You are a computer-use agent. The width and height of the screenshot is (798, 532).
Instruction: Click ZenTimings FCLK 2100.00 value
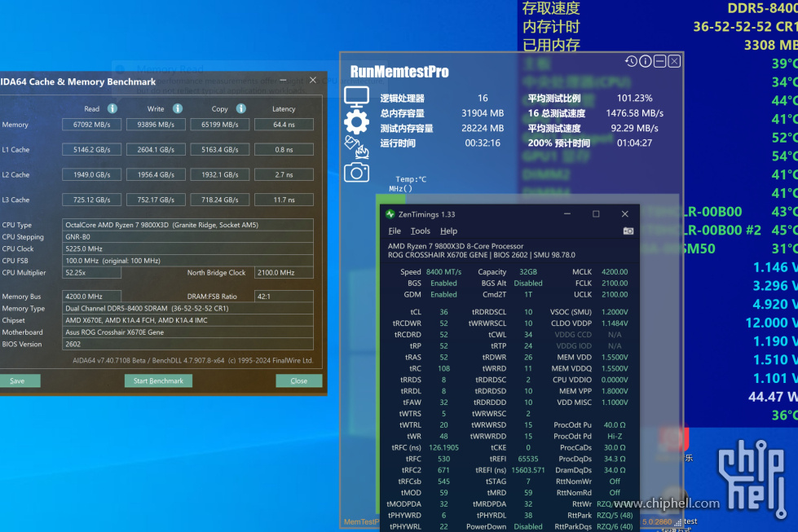(x=615, y=284)
